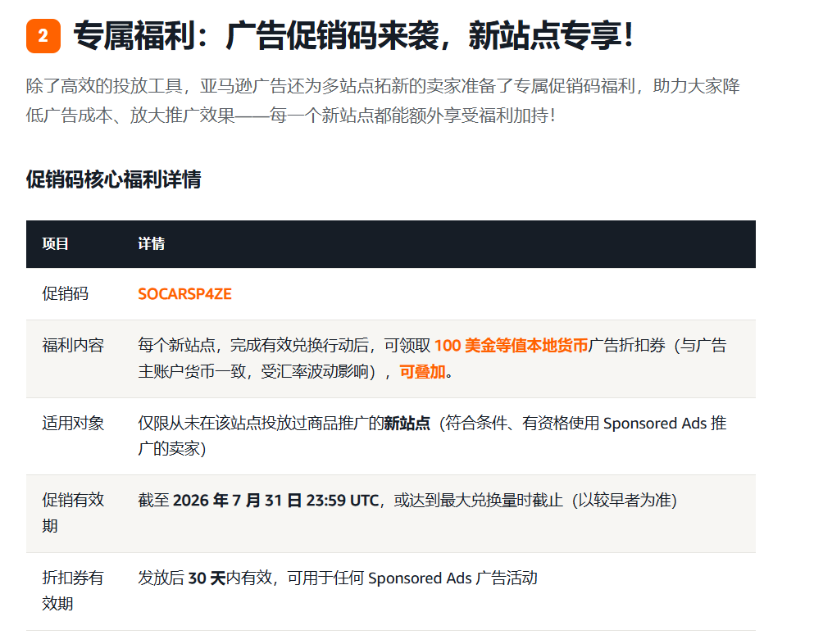Click the row label "促销码"
Screen dimensions: 814x644
(x=65, y=293)
